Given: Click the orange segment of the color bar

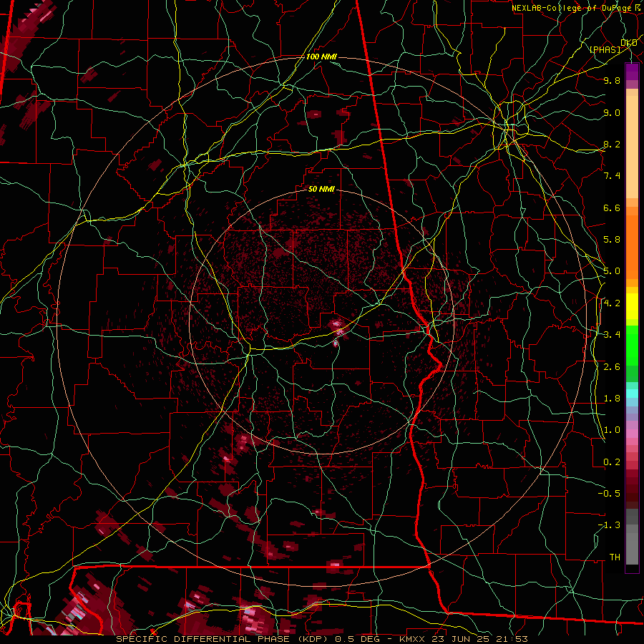Looking at the screenshot, I should [632, 246].
